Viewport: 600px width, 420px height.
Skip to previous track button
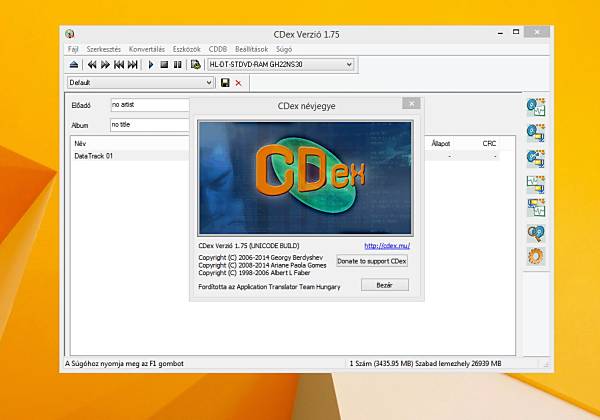click(x=119, y=65)
